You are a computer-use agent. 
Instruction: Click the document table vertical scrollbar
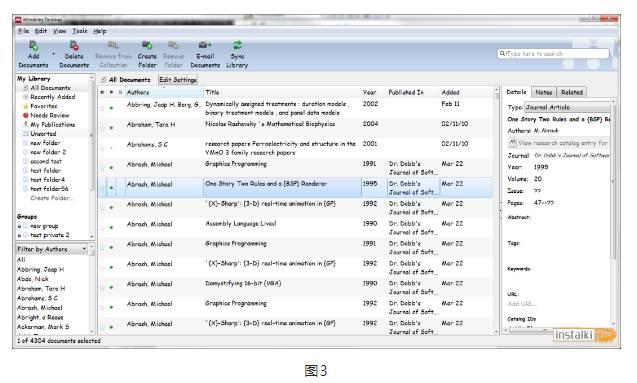496,211
